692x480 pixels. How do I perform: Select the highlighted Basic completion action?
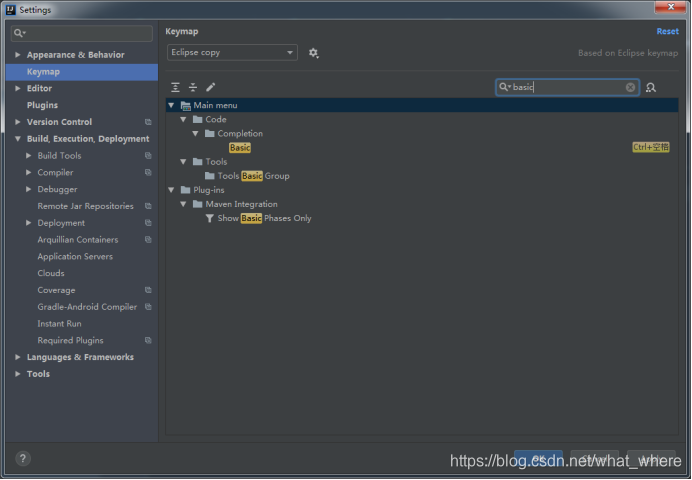click(x=240, y=148)
